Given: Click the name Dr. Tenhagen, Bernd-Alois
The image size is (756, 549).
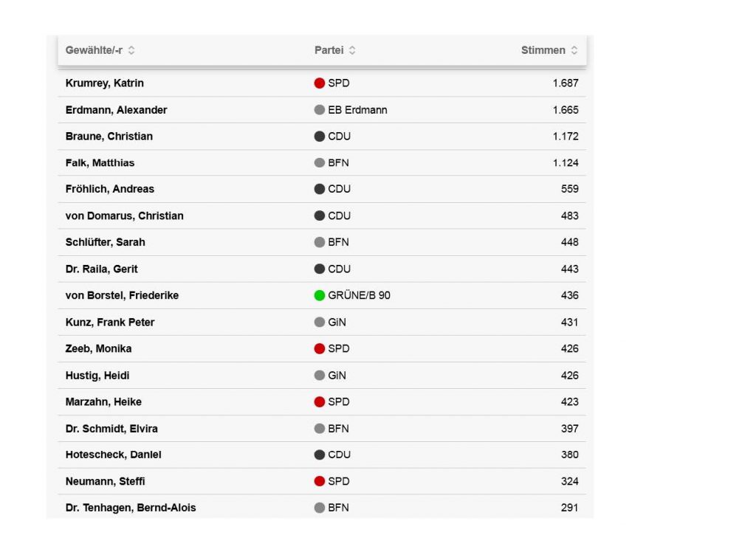Looking at the screenshot, I should tap(131, 508).
